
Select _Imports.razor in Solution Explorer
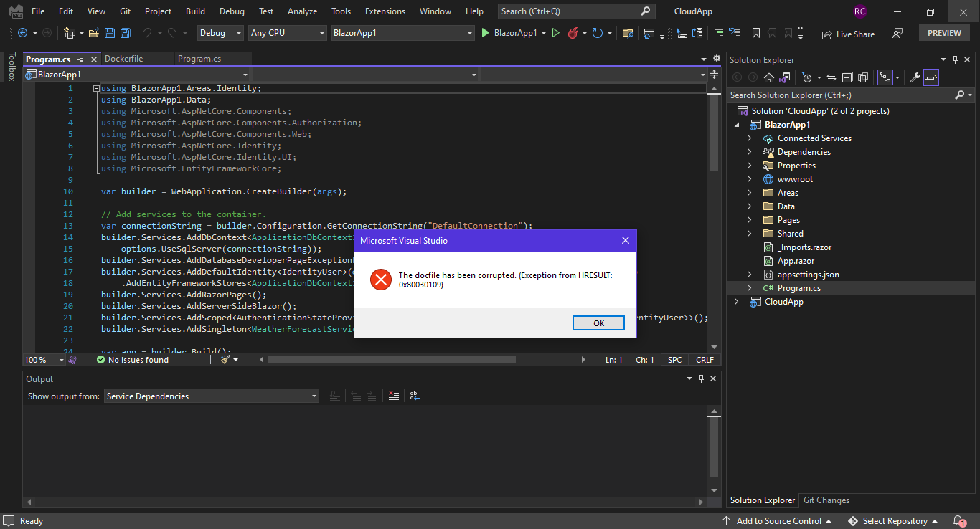[x=804, y=247]
